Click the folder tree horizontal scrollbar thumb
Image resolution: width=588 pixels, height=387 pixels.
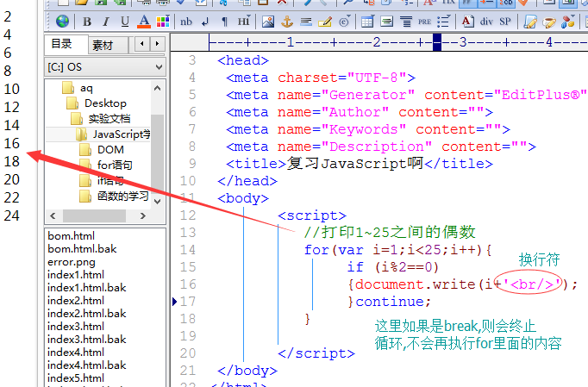[x=94, y=216]
